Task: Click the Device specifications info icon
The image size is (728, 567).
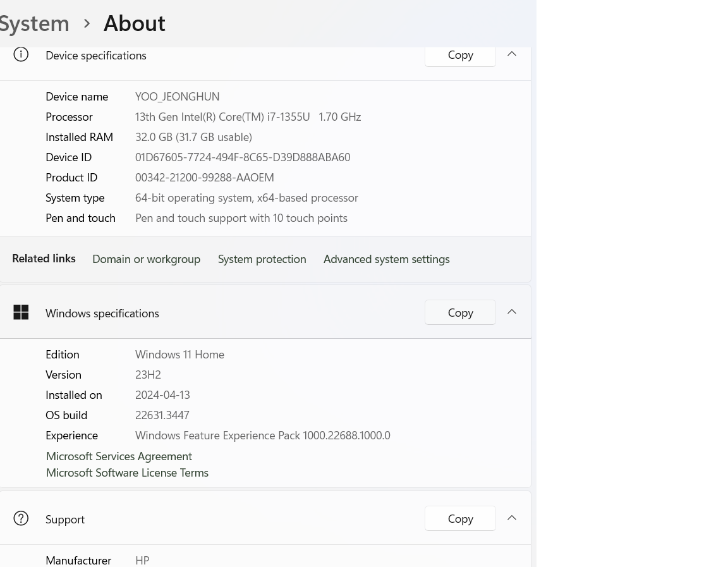Action: pos(21,55)
